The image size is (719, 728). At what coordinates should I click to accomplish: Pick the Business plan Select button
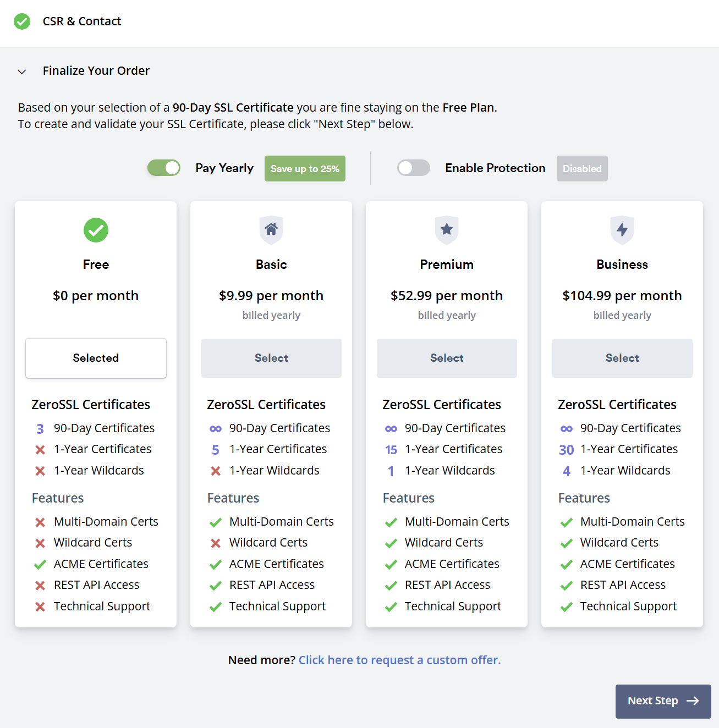tap(622, 358)
